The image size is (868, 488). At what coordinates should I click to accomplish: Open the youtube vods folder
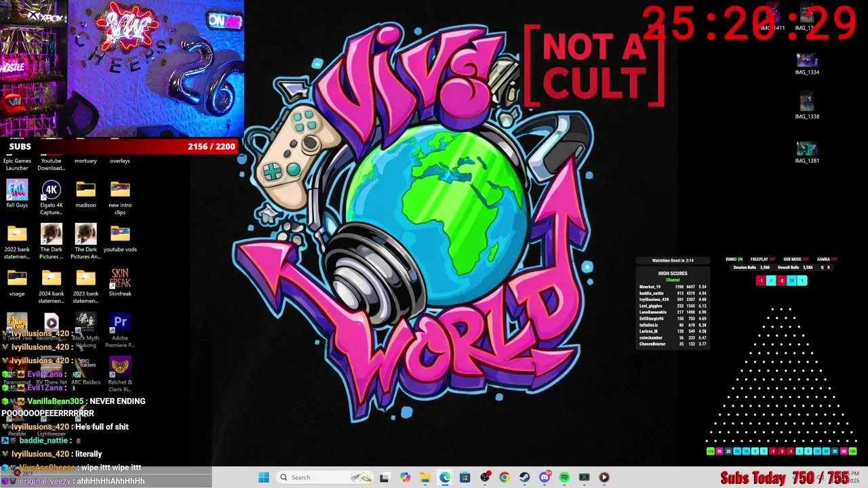[x=120, y=238]
